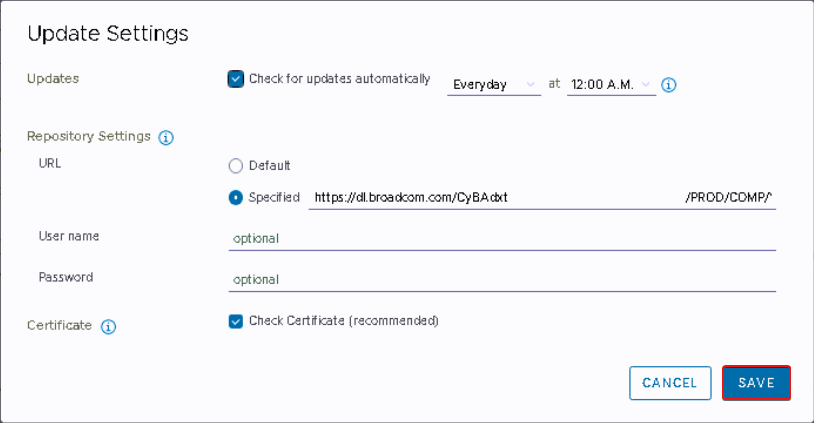Click the info icon next to update time
Image resolution: width=814 pixels, height=423 pixels.
pyautogui.click(x=669, y=85)
